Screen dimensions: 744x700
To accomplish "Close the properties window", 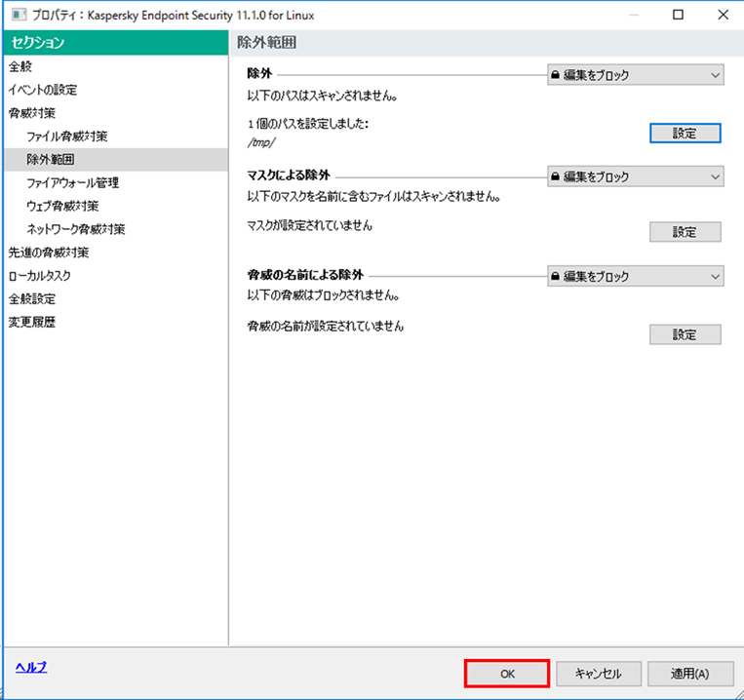I will coord(724,15).
